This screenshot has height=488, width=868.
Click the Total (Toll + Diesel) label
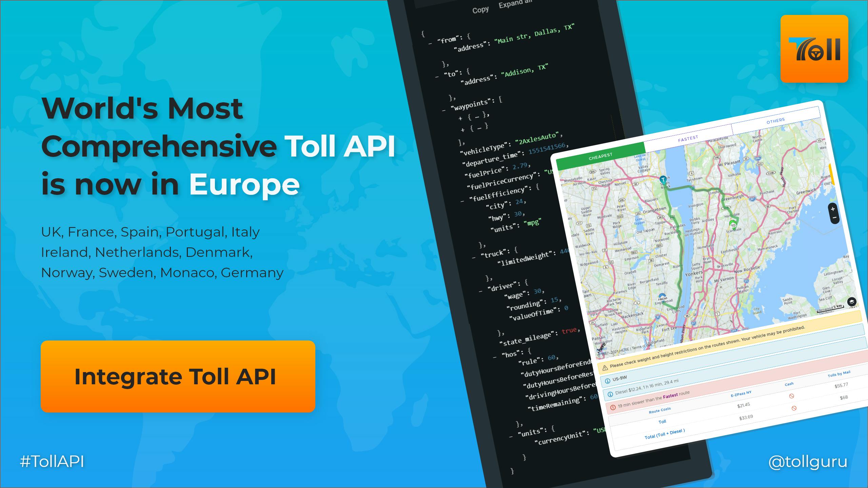665,434
